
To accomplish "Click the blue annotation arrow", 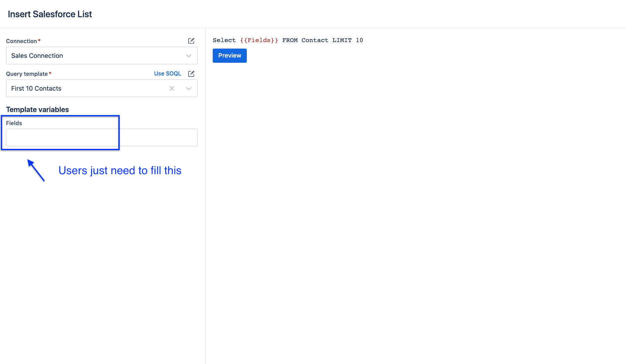I will coord(36,170).
